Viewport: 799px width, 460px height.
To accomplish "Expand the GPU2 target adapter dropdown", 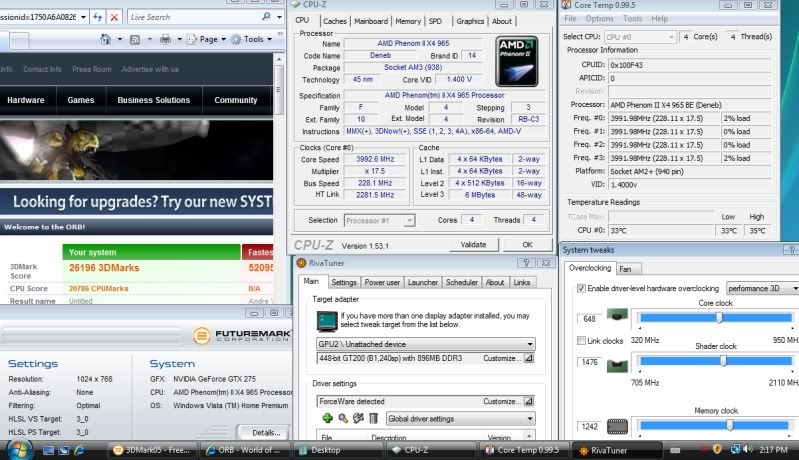I will (528, 344).
